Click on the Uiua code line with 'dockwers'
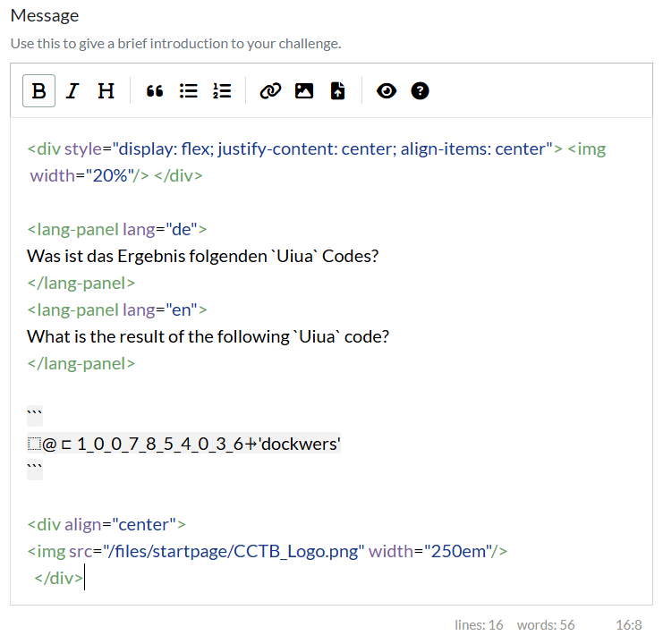Image resolution: width=663 pixels, height=644 pixels. click(x=183, y=444)
